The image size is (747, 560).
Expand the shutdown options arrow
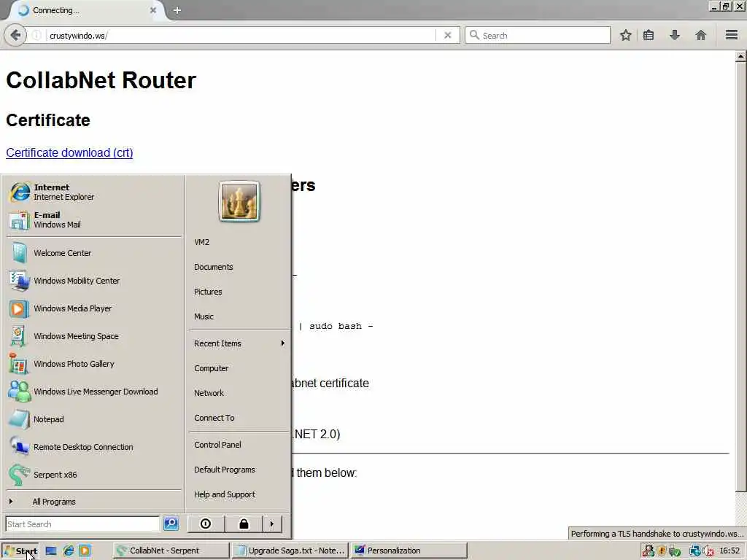coord(272,524)
